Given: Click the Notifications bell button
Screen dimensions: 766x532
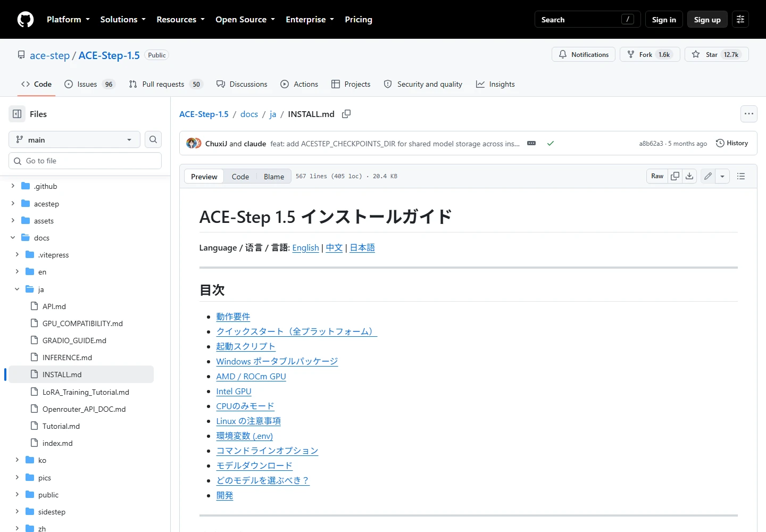Looking at the screenshot, I should [x=584, y=54].
